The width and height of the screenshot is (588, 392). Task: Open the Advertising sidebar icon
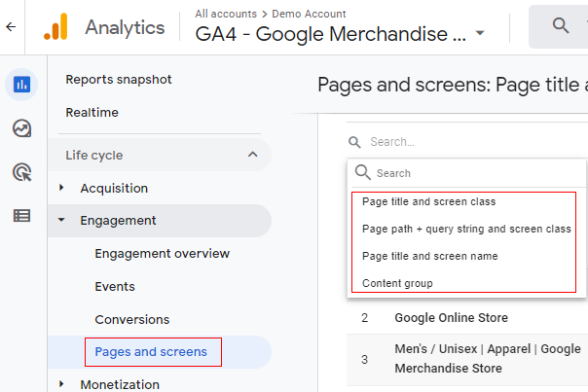21,172
